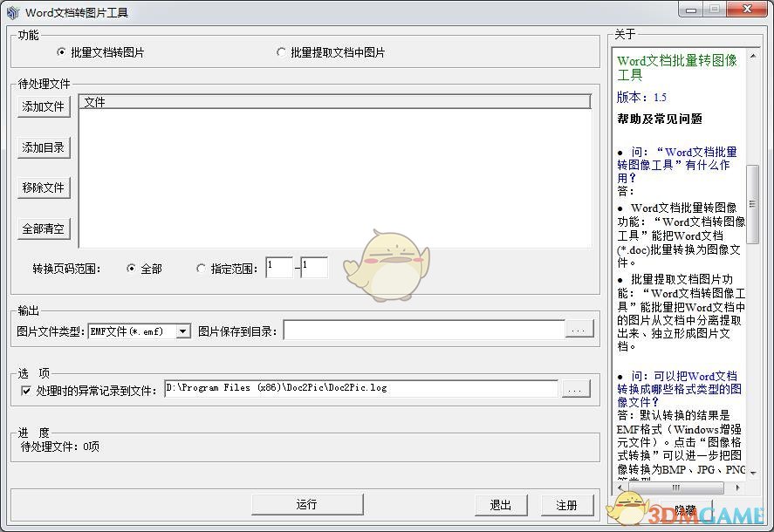Click the log file path field
The height and width of the screenshot is (532, 774).
[361, 388]
